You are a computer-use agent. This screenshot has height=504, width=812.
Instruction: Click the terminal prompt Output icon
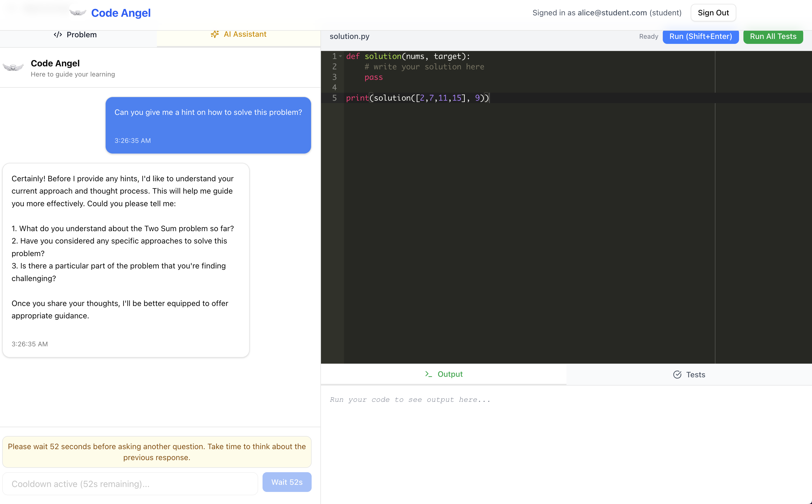click(x=428, y=374)
